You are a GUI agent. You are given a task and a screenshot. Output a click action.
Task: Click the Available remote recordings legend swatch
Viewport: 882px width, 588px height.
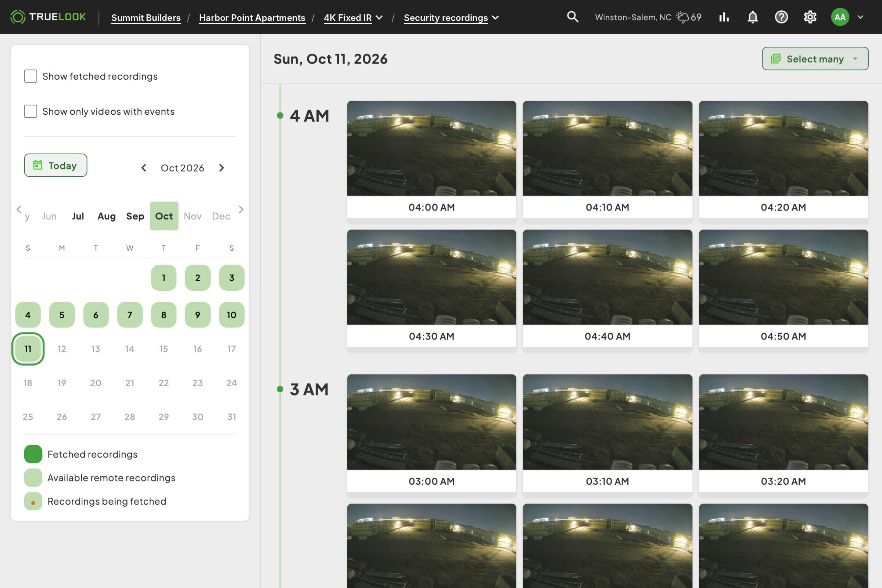point(33,478)
